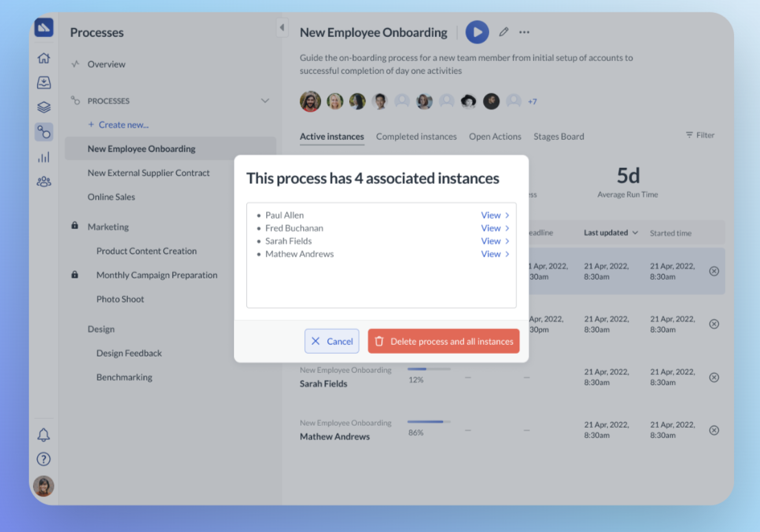This screenshot has height=532, width=760.
Task: Open the inbox tray icon in sidebar
Action: click(x=44, y=82)
